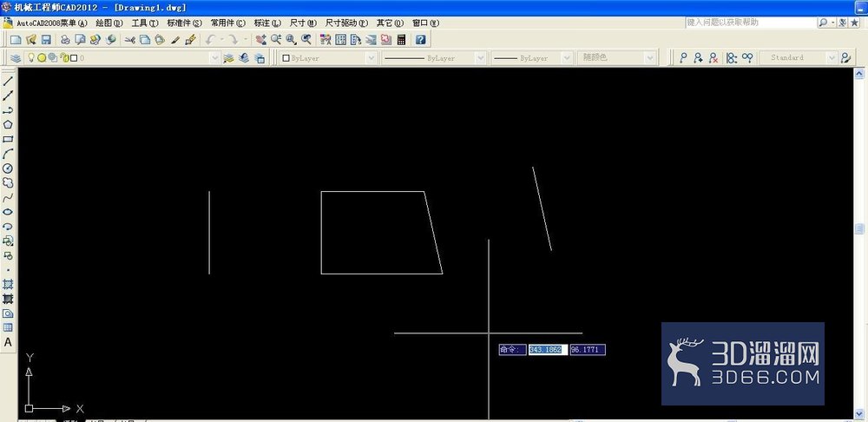Screen dimensions: 868x422
Task: Click the X coordinate input 343.1862
Action: coord(548,349)
